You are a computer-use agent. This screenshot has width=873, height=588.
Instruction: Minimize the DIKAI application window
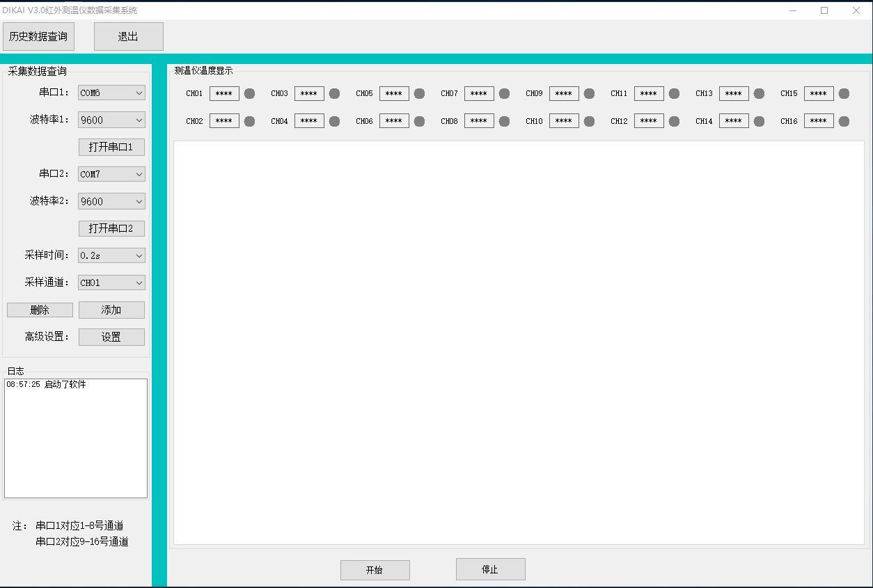[x=793, y=10]
